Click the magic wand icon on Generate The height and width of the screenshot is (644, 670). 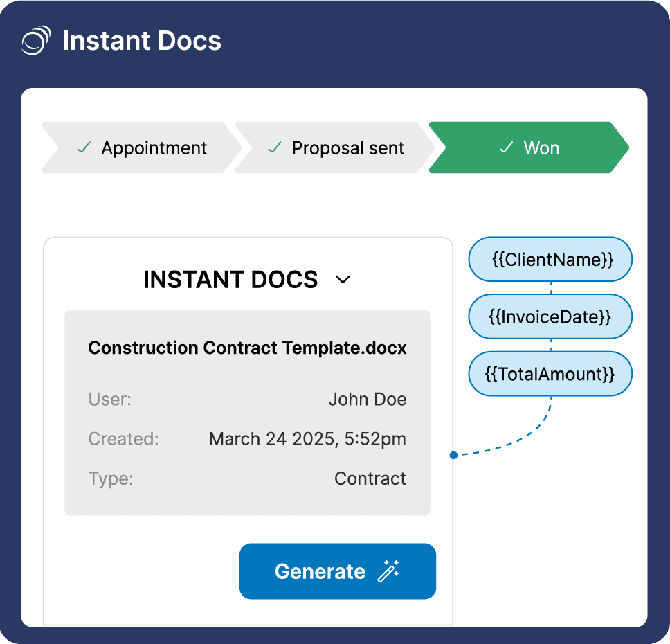pyautogui.click(x=388, y=571)
